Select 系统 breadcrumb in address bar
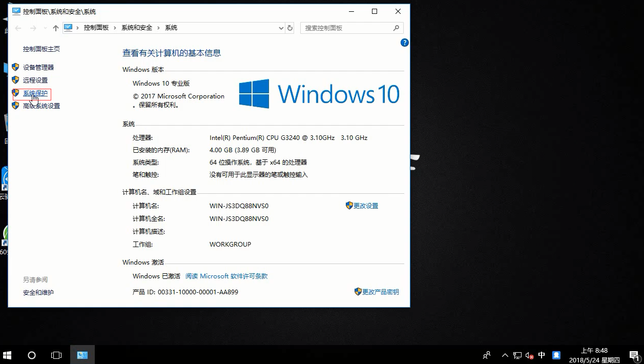This screenshot has width=644, height=364. pyautogui.click(x=171, y=28)
